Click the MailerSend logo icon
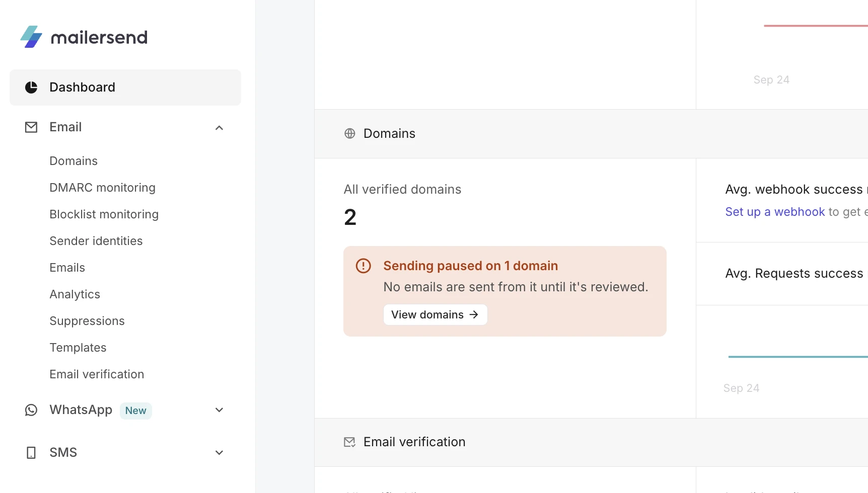Screen dimensions: 868x493 pyautogui.click(x=31, y=37)
